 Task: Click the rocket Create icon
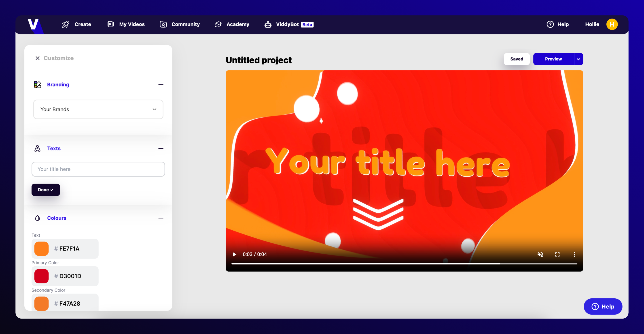point(66,24)
